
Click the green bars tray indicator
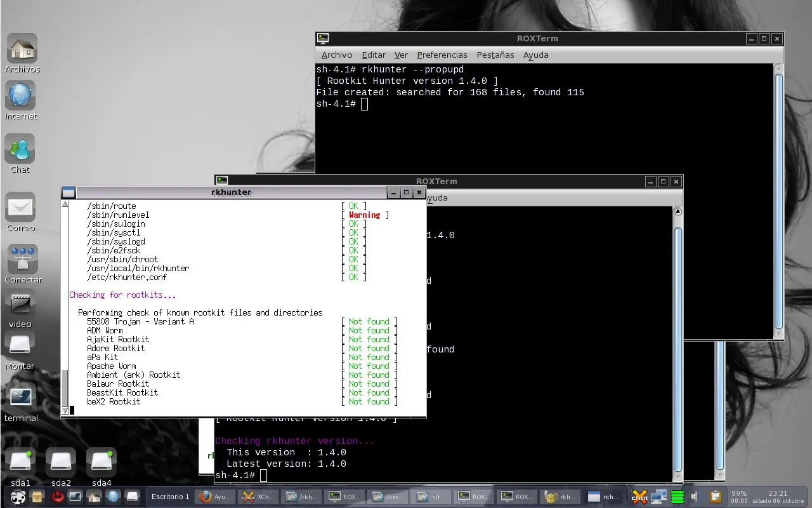pos(678,497)
